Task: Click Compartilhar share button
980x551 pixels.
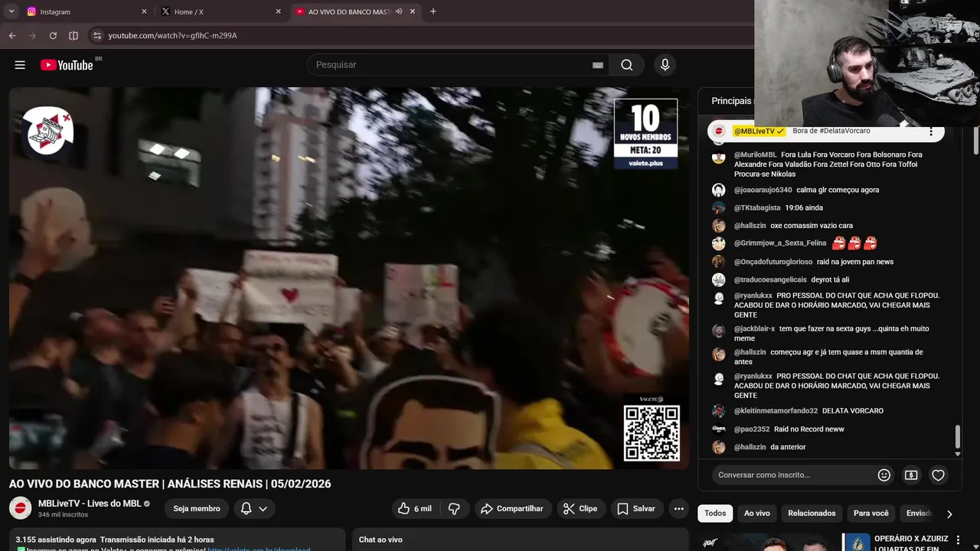Action: point(511,509)
